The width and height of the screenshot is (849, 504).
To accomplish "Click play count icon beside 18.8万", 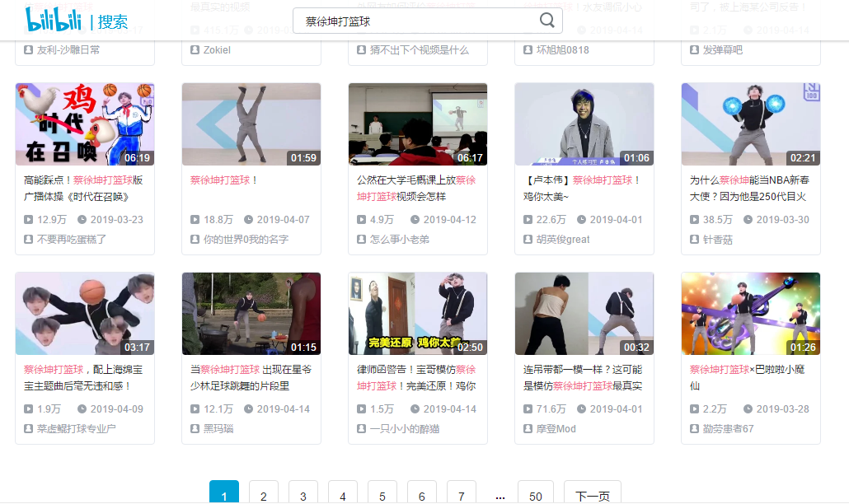I will (x=195, y=220).
